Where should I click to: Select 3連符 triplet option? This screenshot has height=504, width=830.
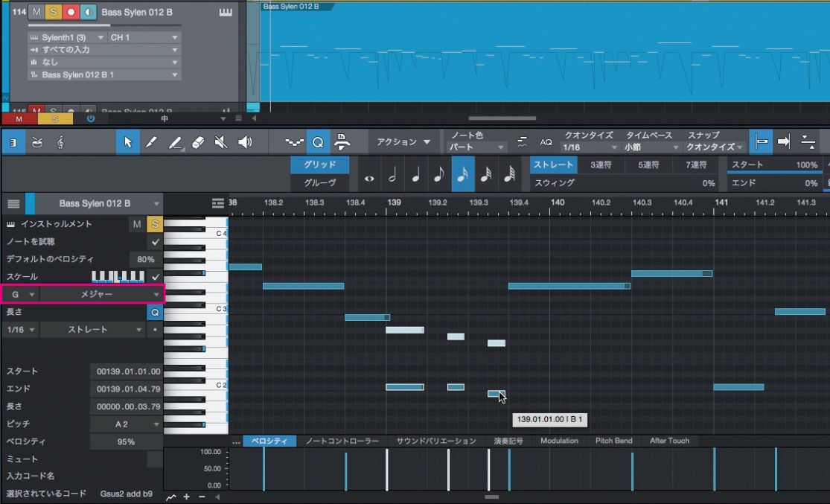[601, 165]
